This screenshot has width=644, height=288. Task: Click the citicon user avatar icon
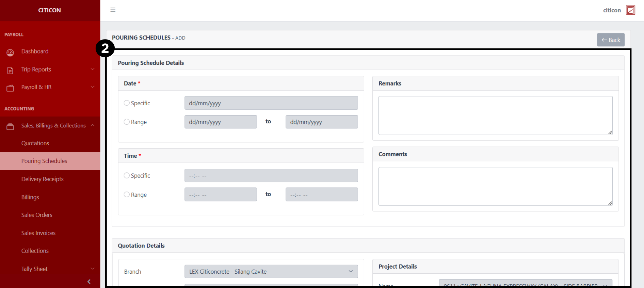click(630, 10)
